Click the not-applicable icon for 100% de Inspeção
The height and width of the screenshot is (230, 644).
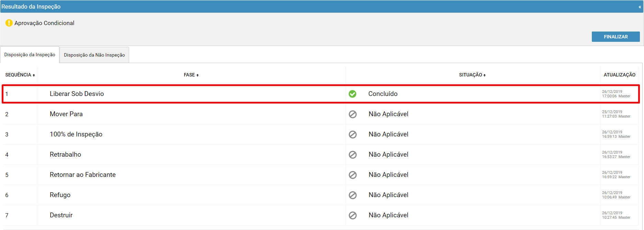pyautogui.click(x=353, y=134)
